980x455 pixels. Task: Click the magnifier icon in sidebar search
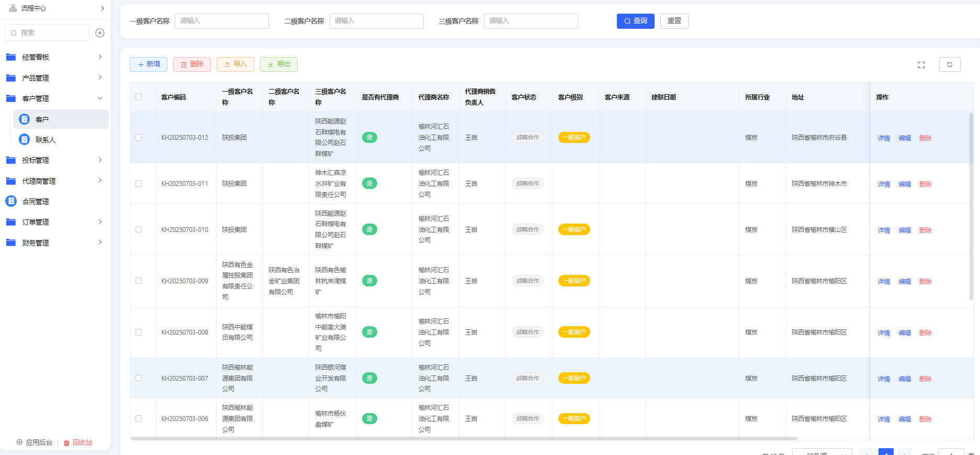click(14, 33)
